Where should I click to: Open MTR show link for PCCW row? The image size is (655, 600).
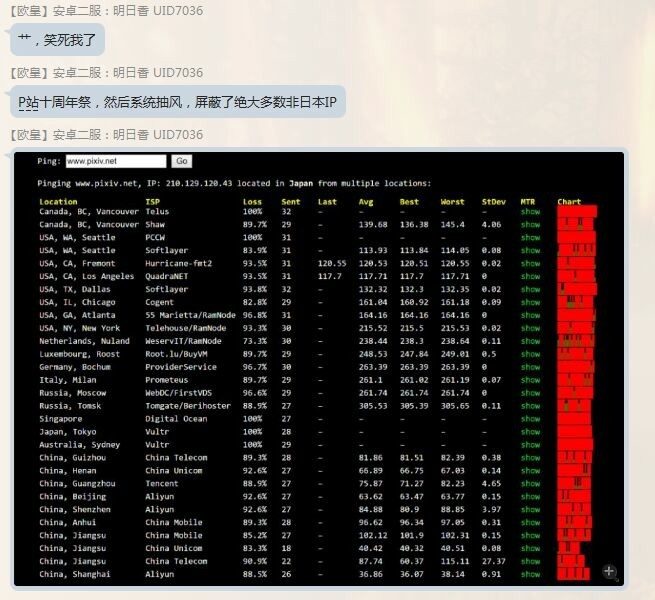pyautogui.click(x=530, y=238)
